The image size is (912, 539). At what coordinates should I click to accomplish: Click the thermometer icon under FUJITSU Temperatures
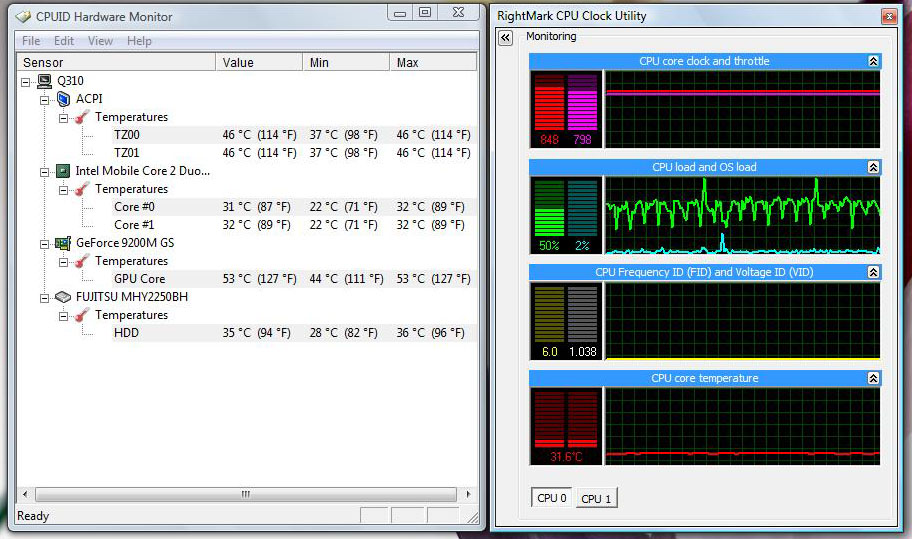point(82,315)
